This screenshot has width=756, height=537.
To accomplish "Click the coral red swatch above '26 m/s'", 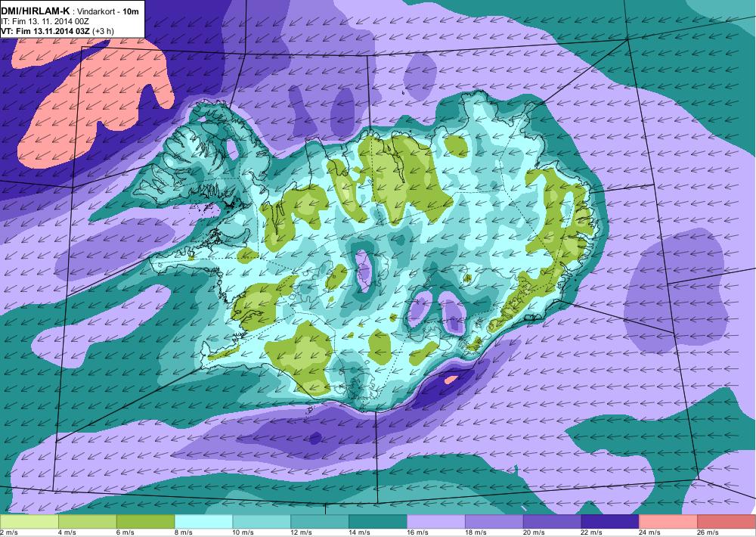I will point(727,522).
